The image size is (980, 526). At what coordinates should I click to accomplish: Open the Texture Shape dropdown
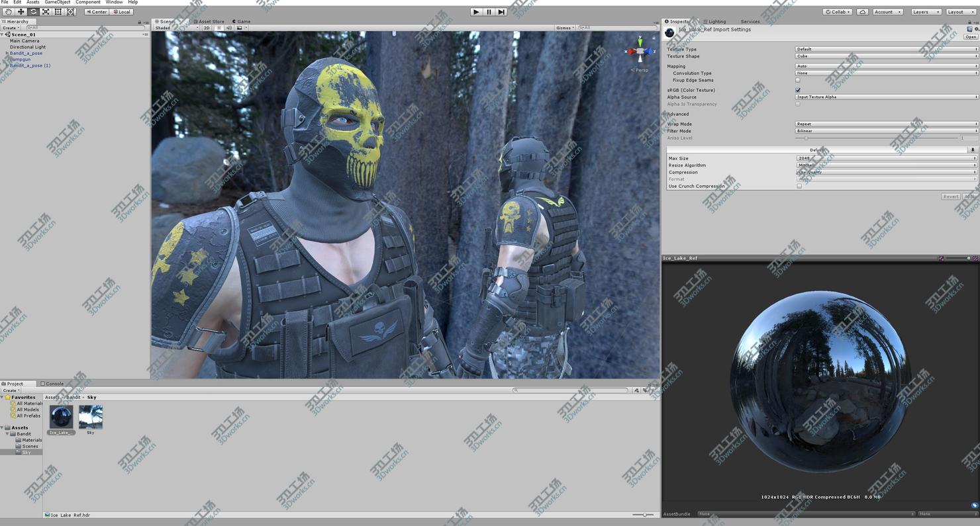[x=887, y=56]
